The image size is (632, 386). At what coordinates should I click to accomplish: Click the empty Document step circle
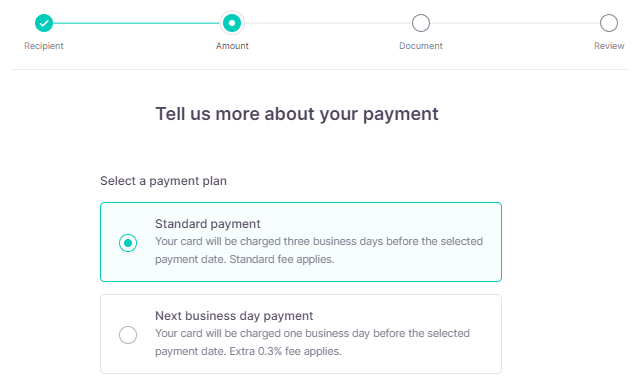[x=421, y=23]
